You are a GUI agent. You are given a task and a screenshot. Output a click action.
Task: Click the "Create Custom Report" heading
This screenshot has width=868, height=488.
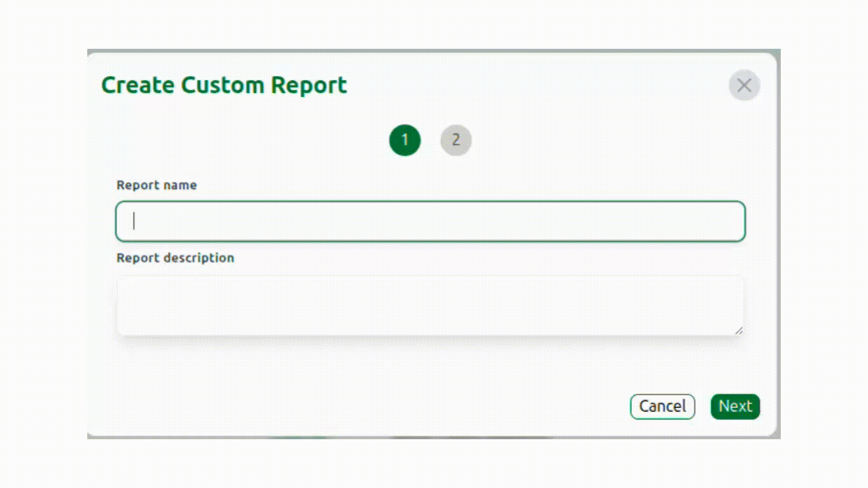coord(224,85)
